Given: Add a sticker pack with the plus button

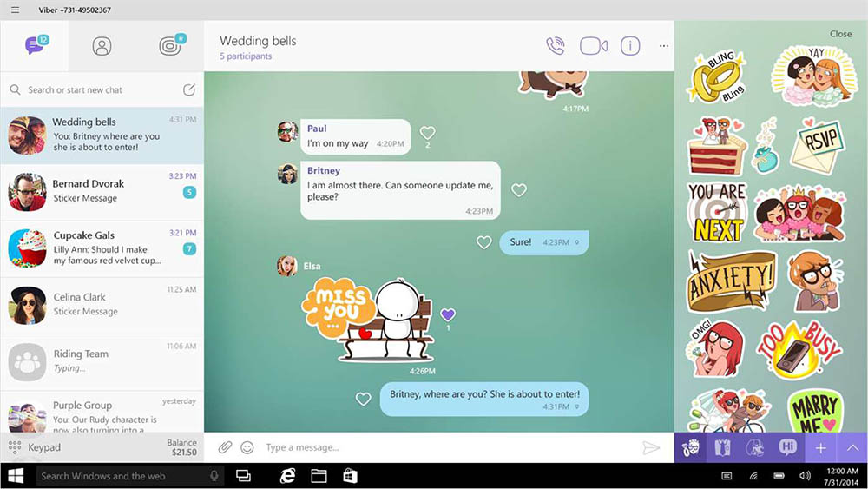Looking at the screenshot, I should point(820,447).
